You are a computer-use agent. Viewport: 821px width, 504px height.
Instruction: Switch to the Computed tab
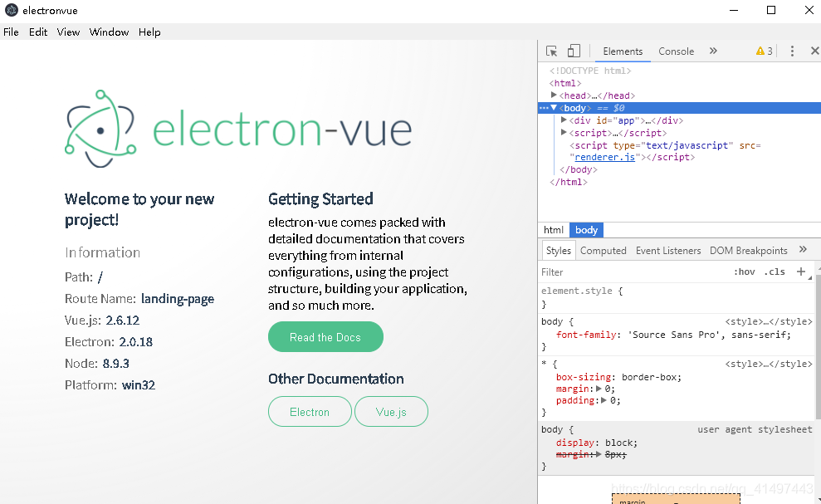604,251
